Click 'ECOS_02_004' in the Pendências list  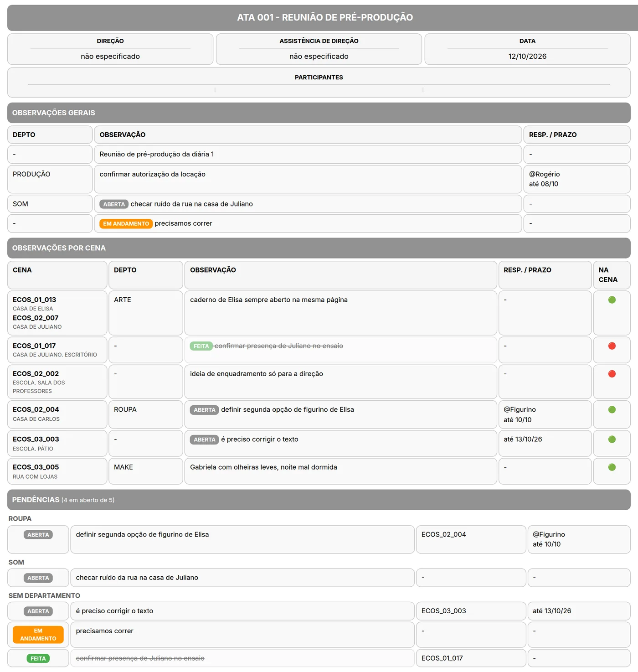444,535
